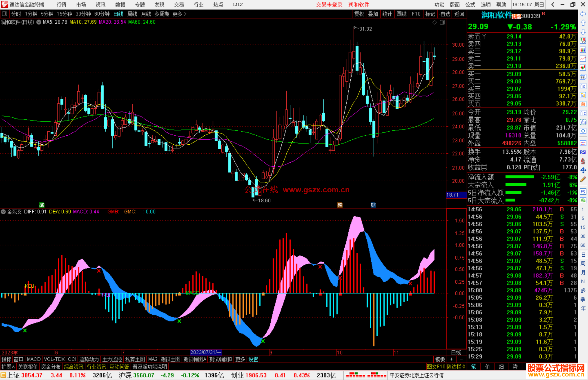This screenshot has width=588, height=380.
Task: Collapse the 侧边栏 sidebar chevron
Action: click(x=464, y=367)
